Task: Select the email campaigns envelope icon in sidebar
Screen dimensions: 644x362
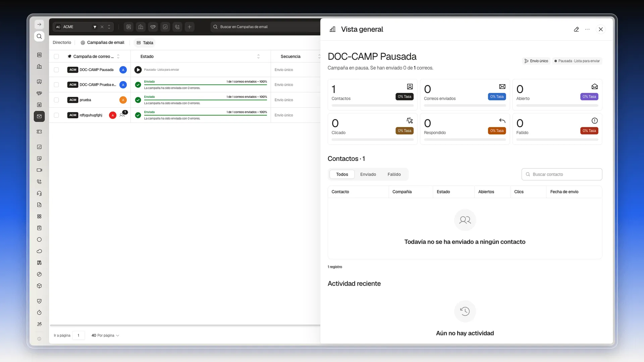Action: pos(39,116)
